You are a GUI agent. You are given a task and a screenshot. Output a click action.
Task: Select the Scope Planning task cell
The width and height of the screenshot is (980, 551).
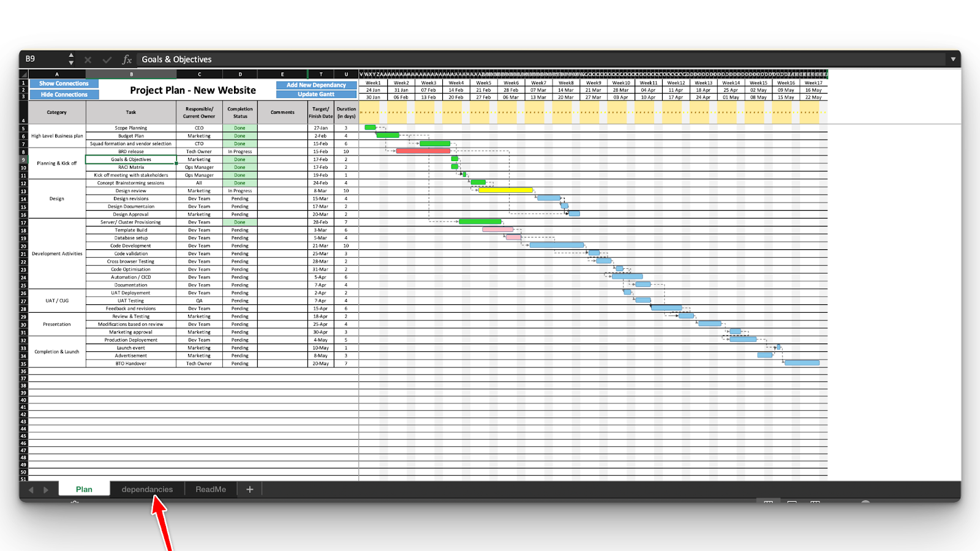point(131,128)
